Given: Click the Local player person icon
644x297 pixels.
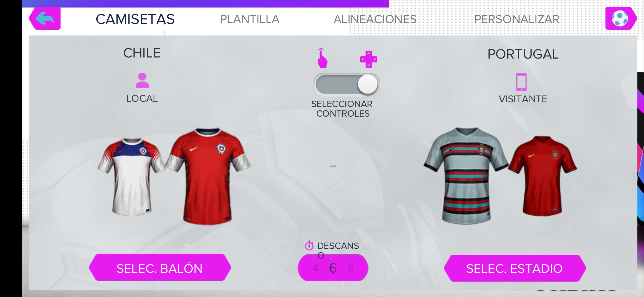Looking at the screenshot, I should tap(142, 80).
